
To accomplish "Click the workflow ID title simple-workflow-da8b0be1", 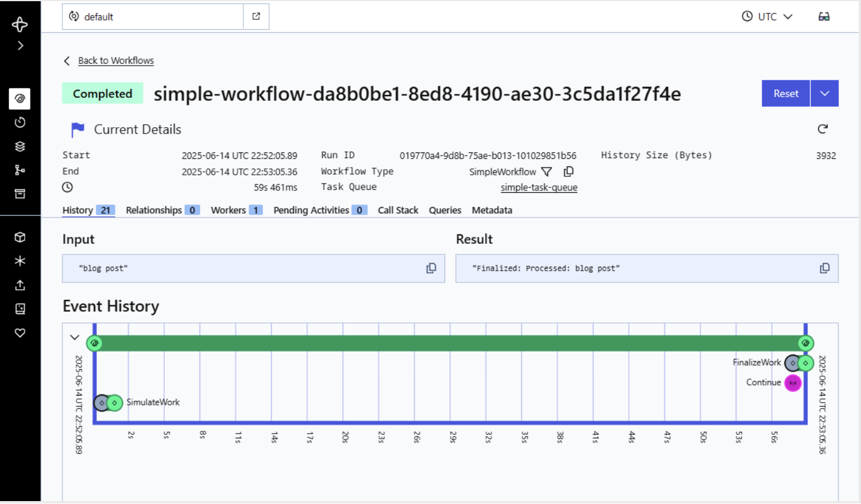I will (x=418, y=94).
